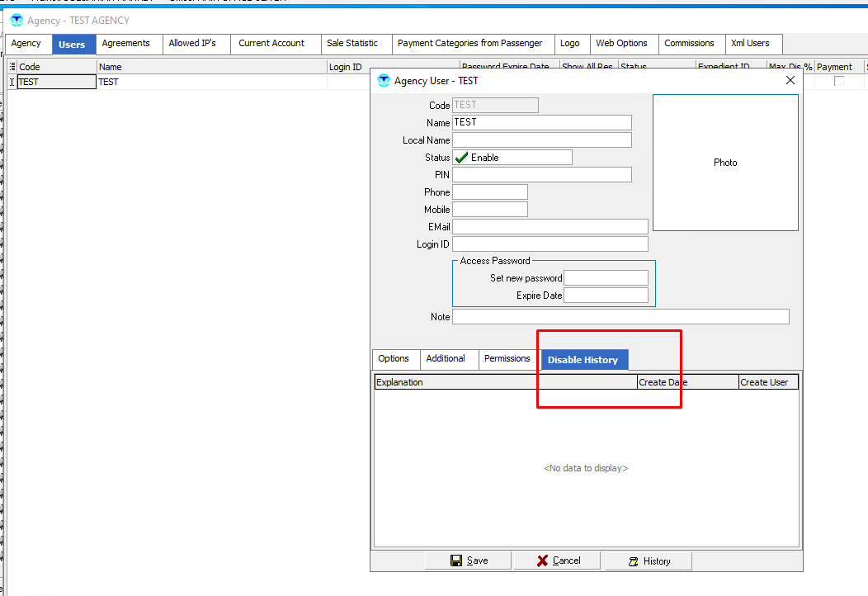This screenshot has height=596, width=868.
Task: Tick the Payment checkbox in the TEST row
Action: pyautogui.click(x=839, y=82)
